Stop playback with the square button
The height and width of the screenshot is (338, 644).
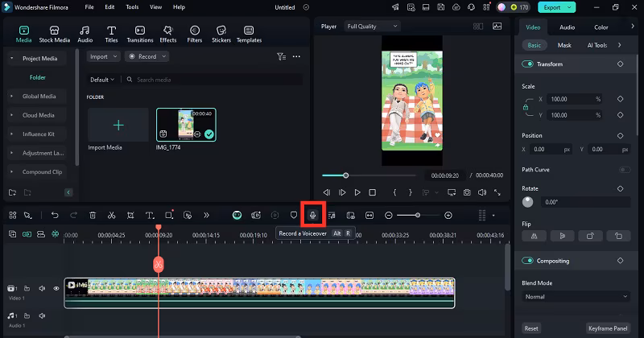(373, 192)
